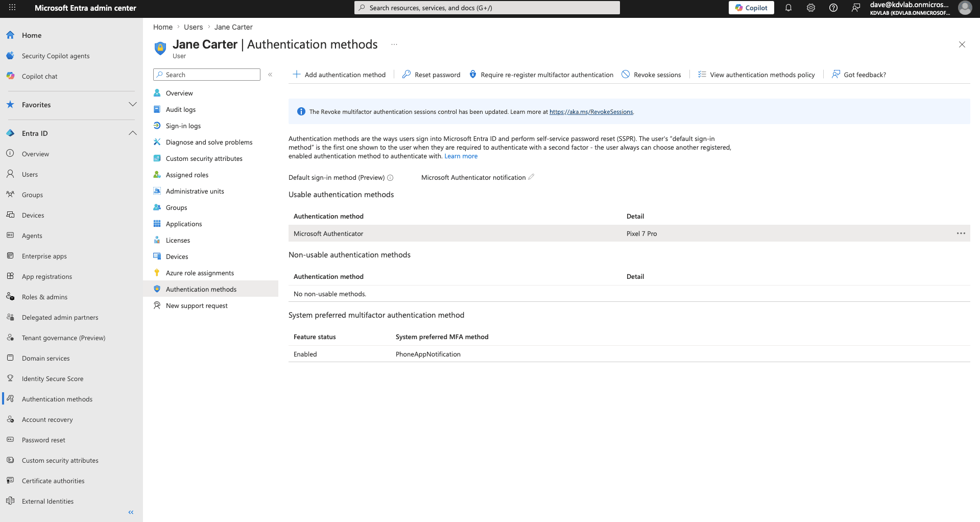This screenshot has height=522, width=980.
Task: Open the app launcher waffle icon
Action: (12, 8)
